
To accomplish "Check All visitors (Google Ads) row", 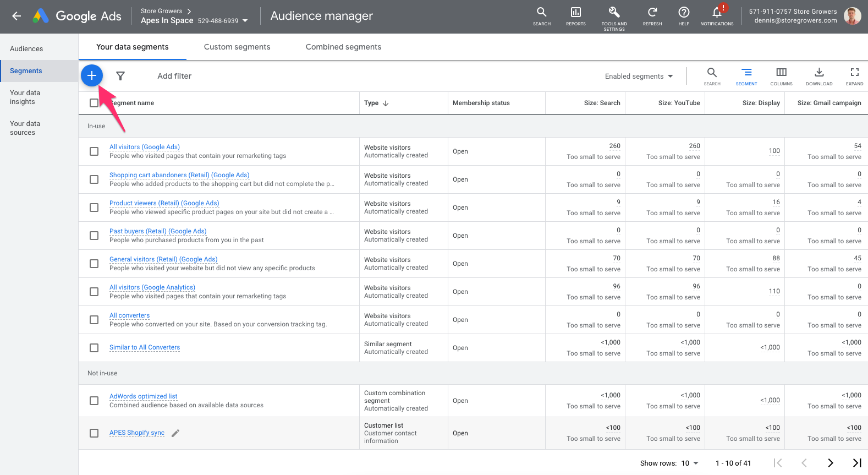I will tap(94, 151).
